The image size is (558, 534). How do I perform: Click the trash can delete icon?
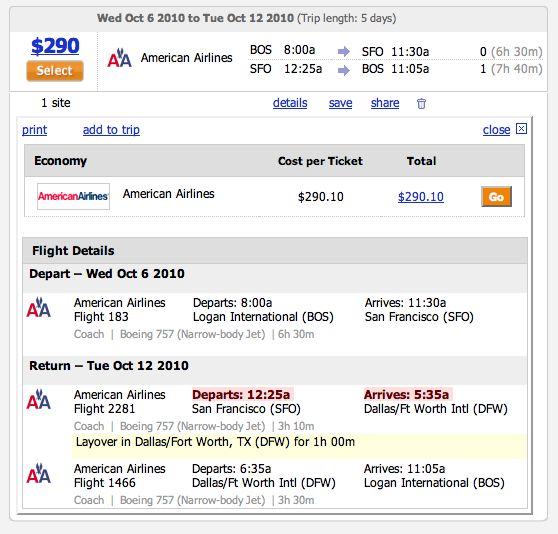point(421,104)
